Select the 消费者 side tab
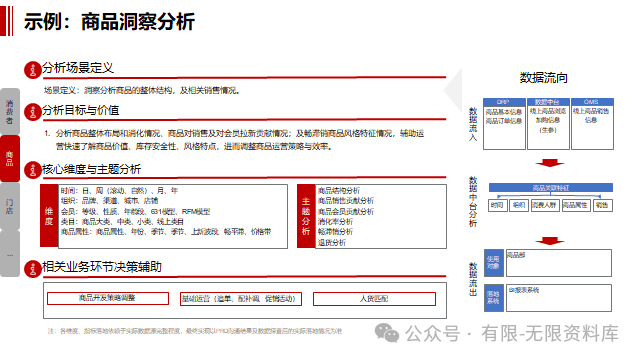 pyautogui.click(x=10, y=111)
